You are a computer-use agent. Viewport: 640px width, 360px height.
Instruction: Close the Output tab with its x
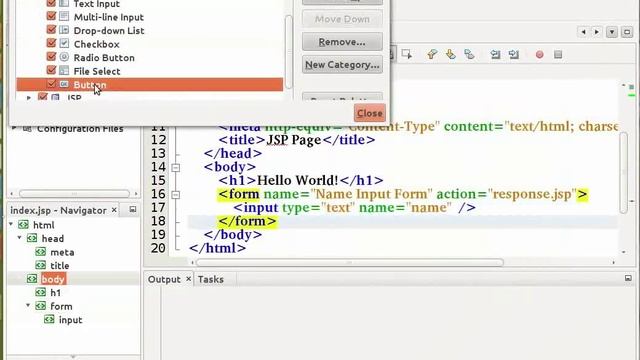coord(188,279)
